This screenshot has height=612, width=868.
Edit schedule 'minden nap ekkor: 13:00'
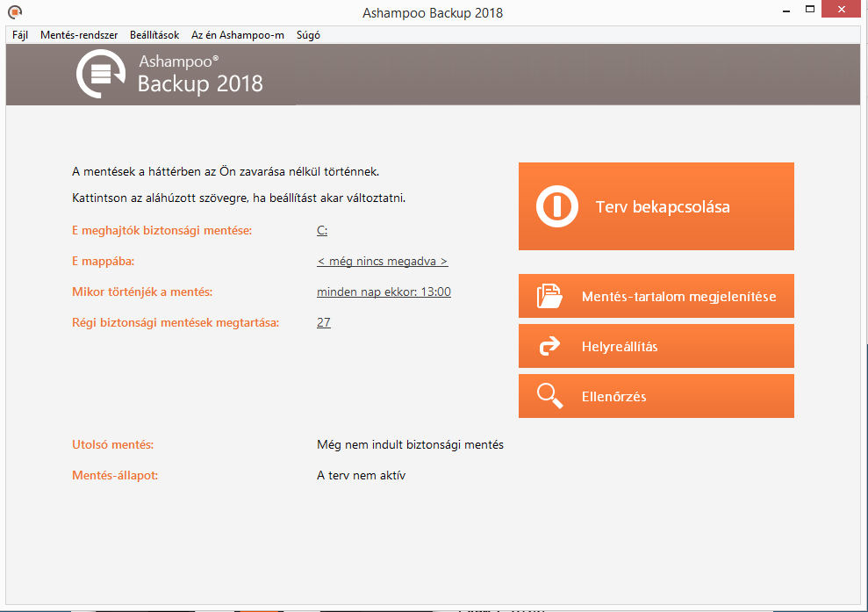(x=384, y=292)
